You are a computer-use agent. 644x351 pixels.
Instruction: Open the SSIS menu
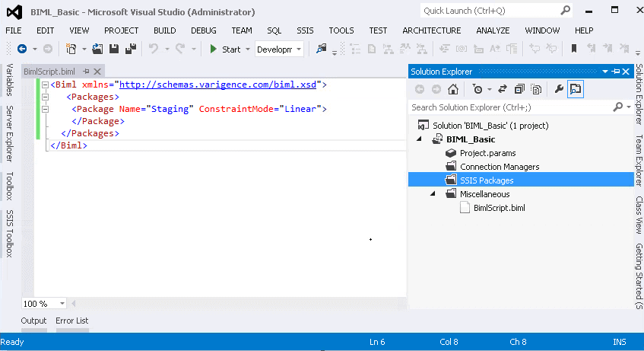(305, 30)
